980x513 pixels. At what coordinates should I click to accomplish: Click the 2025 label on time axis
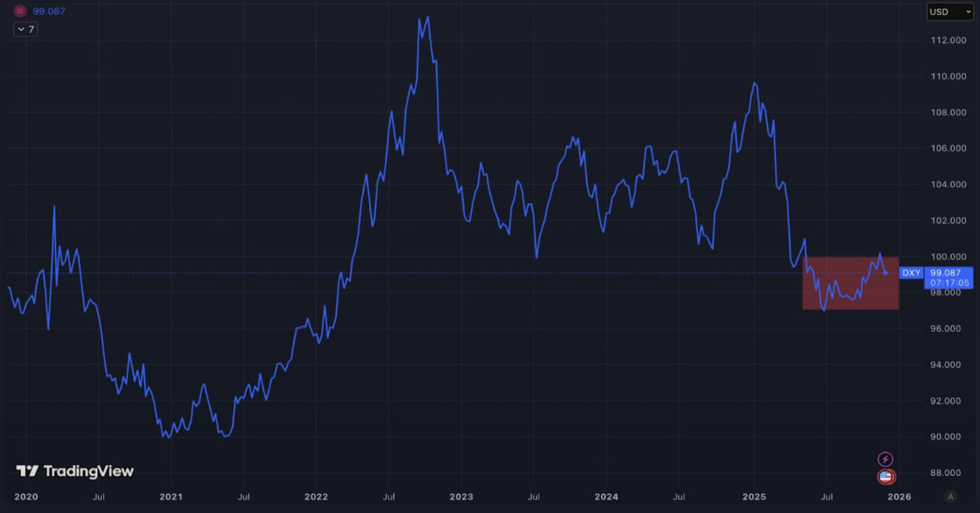click(754, 497)
